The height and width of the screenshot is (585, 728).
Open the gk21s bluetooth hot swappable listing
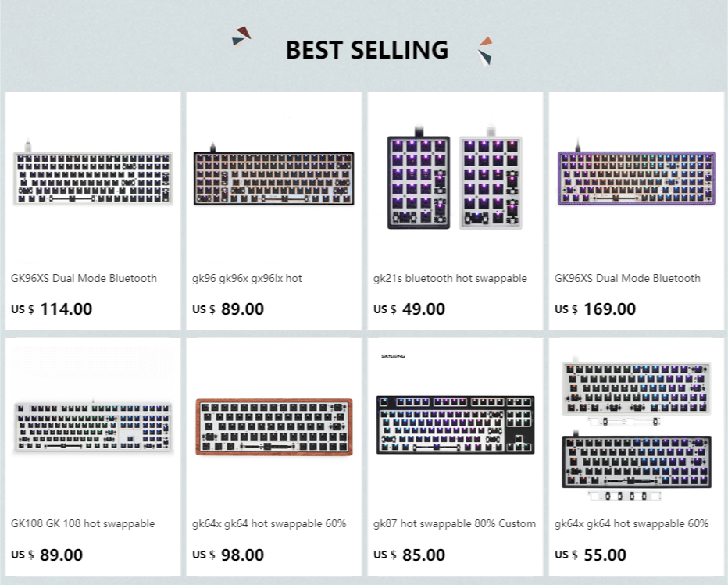(449, 278)
